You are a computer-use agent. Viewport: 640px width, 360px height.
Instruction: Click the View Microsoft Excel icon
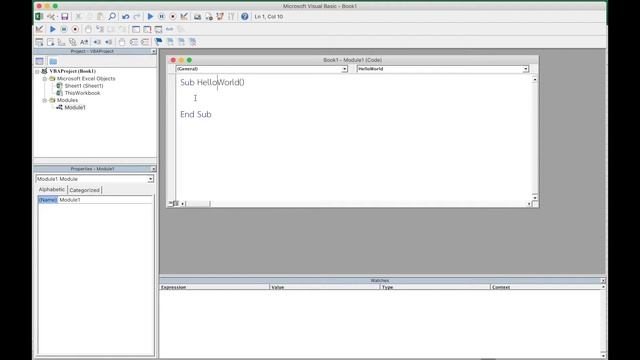pyautogui.click(x=39, y=17)
